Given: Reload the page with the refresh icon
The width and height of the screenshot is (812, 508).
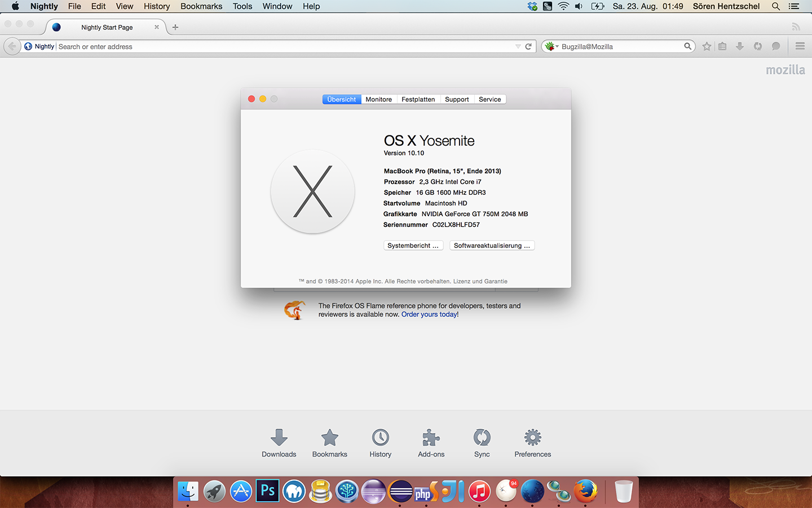Looking at the screenshot, I should click(528, 47).
